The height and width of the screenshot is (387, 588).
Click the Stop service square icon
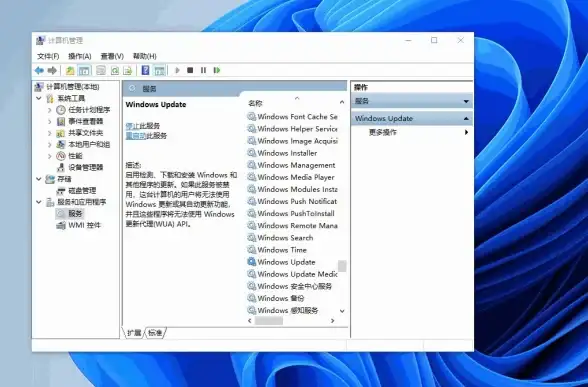coord(190,70)
